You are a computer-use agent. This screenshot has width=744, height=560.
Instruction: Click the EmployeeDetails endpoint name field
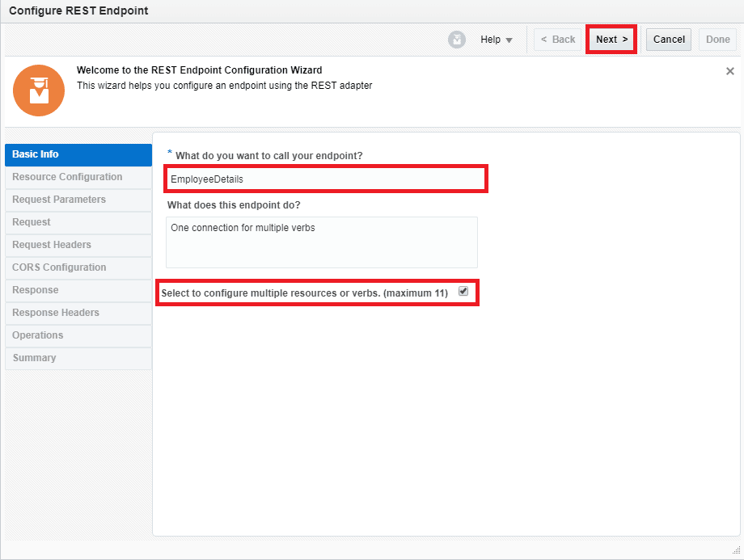(x=325, y=179)
